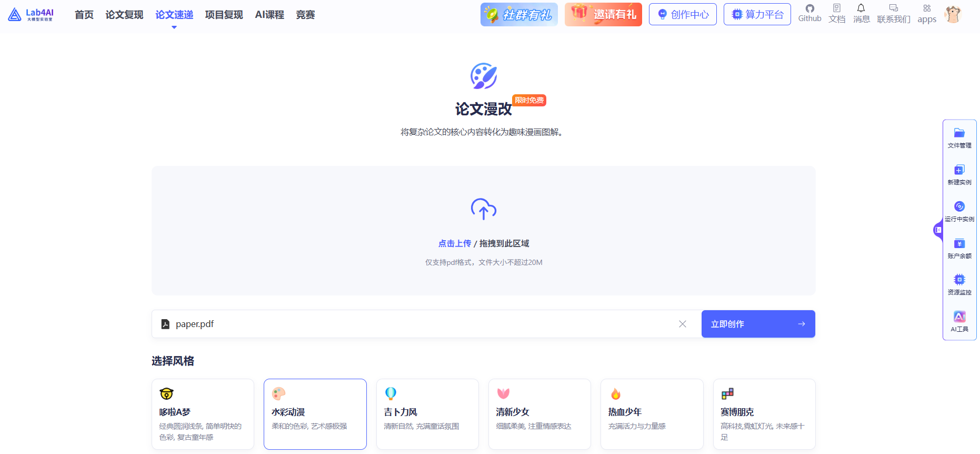Open AI工具 in the side panel
Screen dimensions: 980x454
click(x=959, y=322)
